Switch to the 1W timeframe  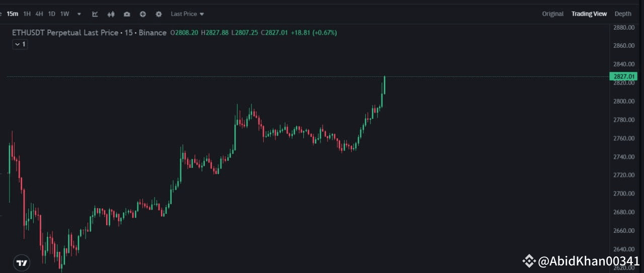(64, 14)
